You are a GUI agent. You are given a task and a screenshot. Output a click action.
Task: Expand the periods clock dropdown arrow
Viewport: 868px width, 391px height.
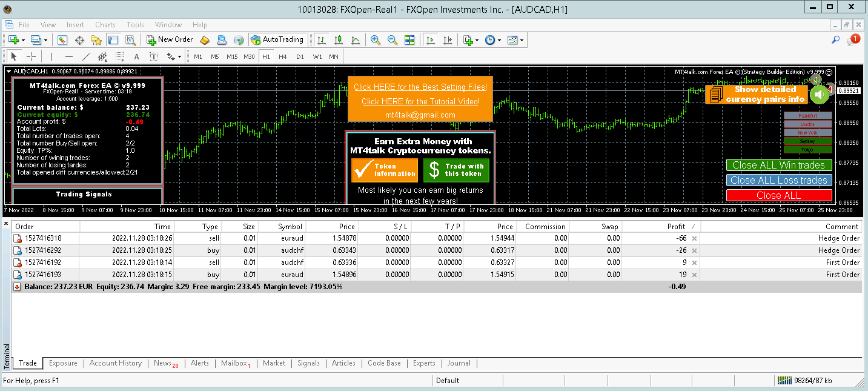click(499, 41)
